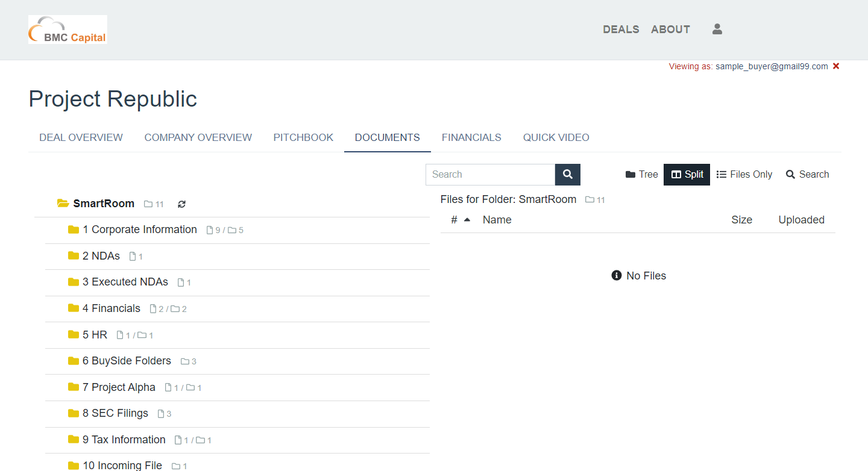This screenshot has width=868, height=471.
Task: Go to the Pitchbook tab
Action: 303,138
